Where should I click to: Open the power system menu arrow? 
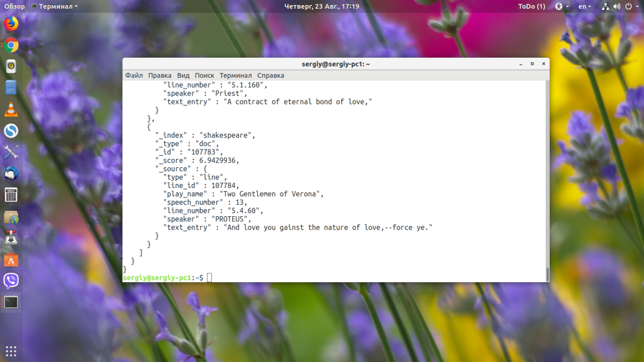(x=638, y=6)
